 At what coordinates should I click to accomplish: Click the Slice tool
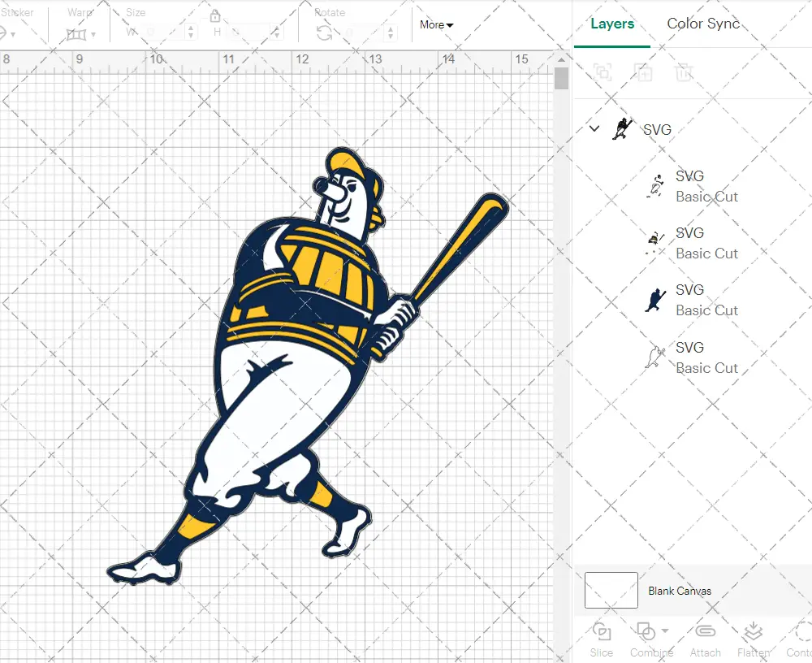pos(601,639)
